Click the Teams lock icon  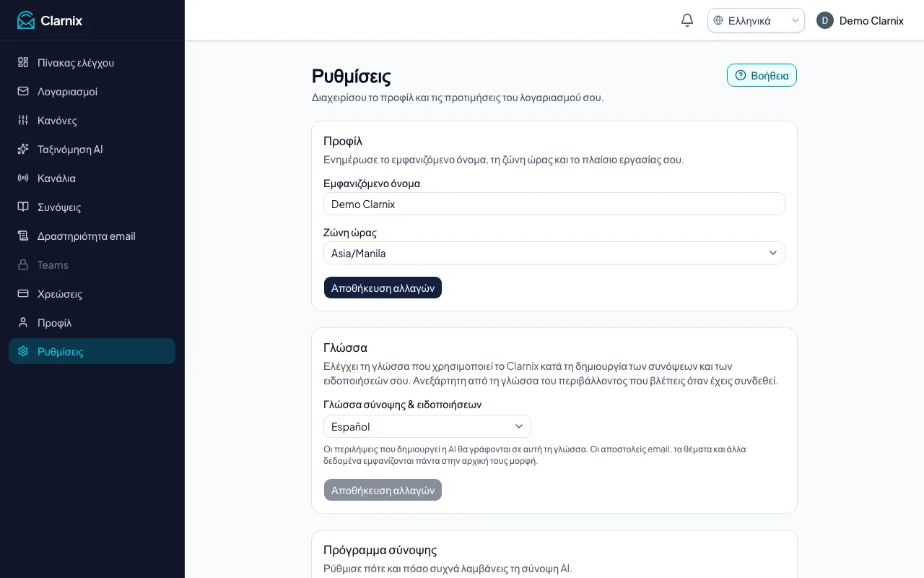coord(23,264)
